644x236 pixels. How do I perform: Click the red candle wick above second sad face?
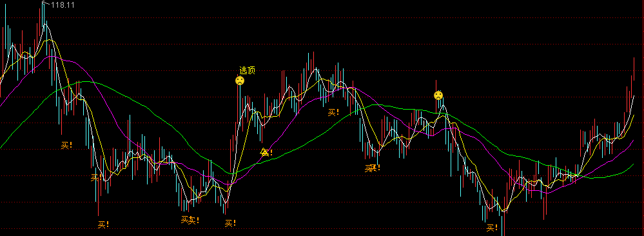point(436,86)
